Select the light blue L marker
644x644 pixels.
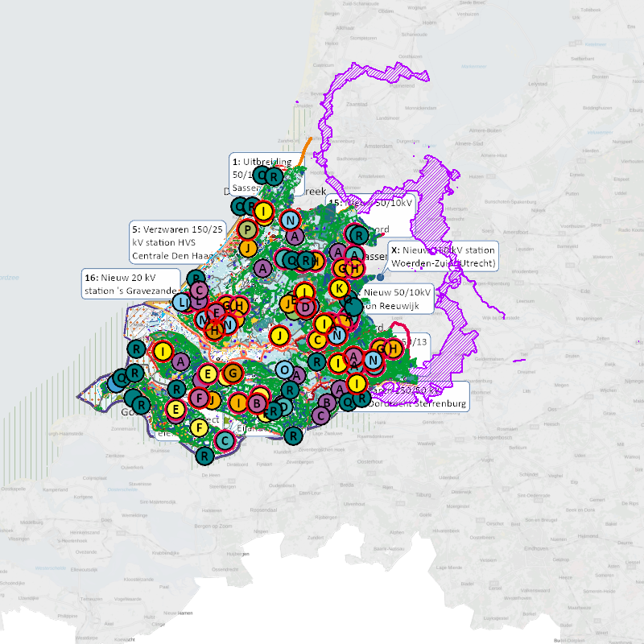coord(182,303)
